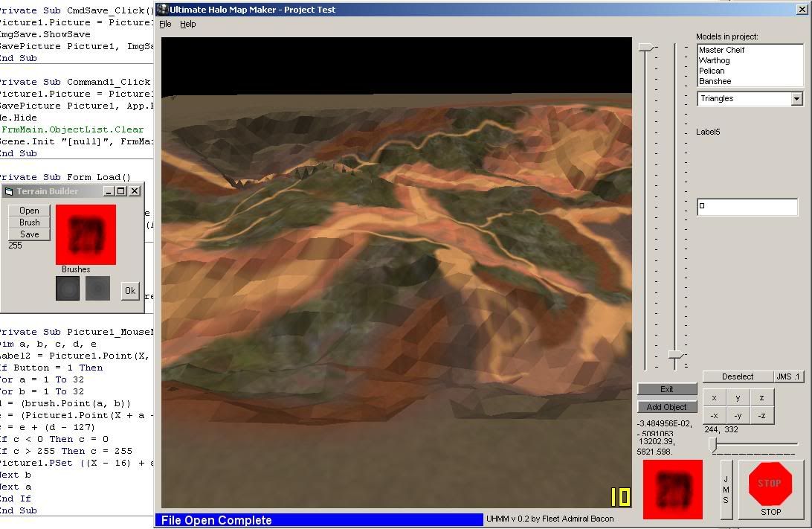Click the -y axis button

click(x=738, y=415)
